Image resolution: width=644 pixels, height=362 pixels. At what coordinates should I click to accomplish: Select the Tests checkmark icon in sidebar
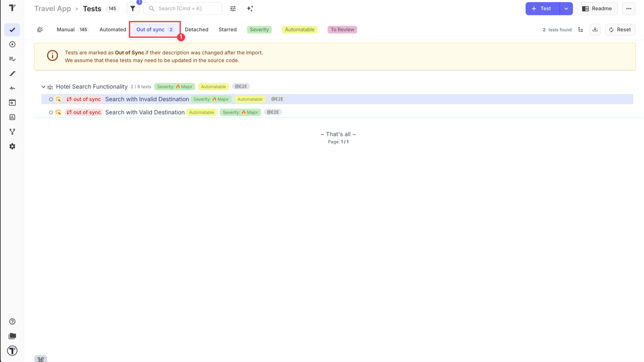(x=12, y=30)
